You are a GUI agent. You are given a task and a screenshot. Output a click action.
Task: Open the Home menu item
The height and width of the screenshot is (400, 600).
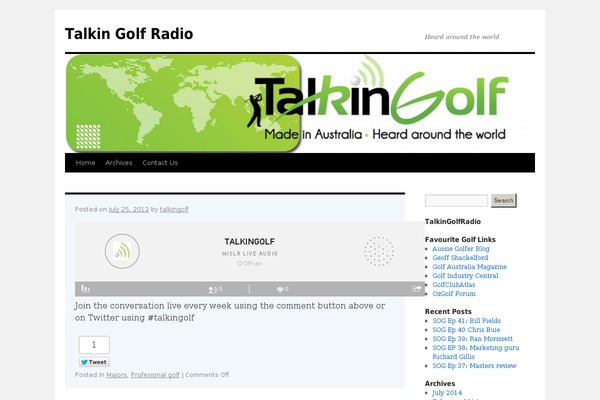click(x=85, y=163)
